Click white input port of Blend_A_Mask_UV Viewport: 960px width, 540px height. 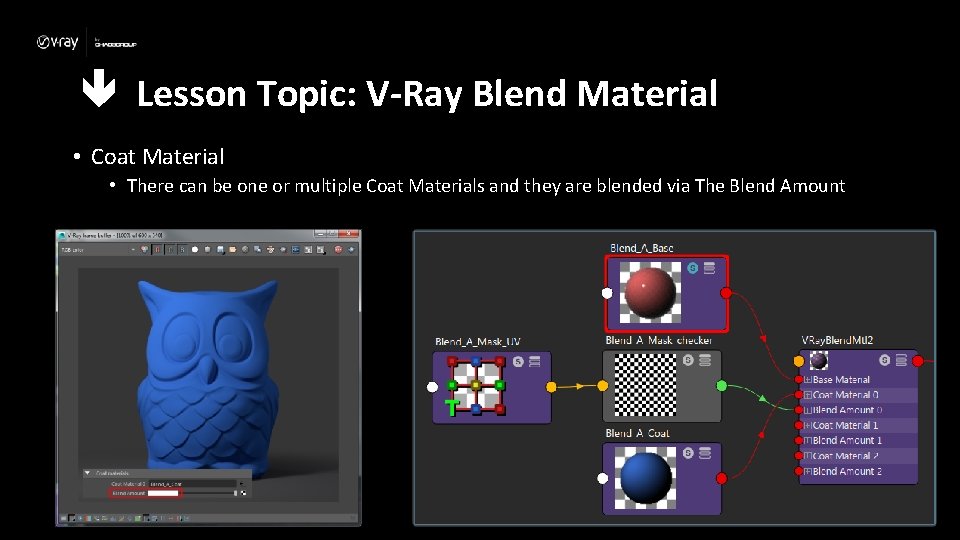point(432,386)
